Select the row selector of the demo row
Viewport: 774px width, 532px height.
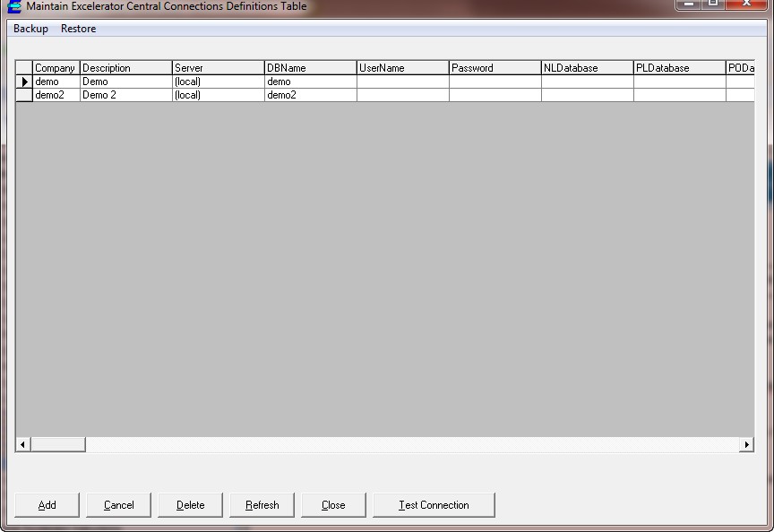[24, 82]
